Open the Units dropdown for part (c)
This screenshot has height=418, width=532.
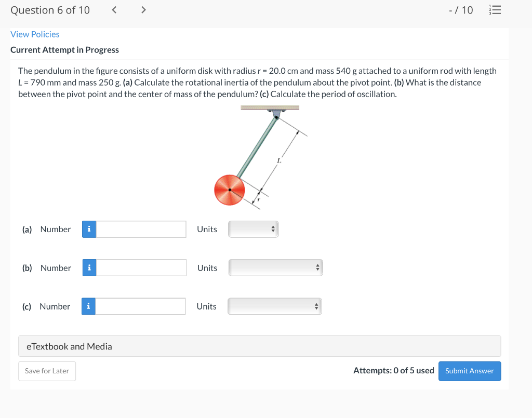[275, 306]
